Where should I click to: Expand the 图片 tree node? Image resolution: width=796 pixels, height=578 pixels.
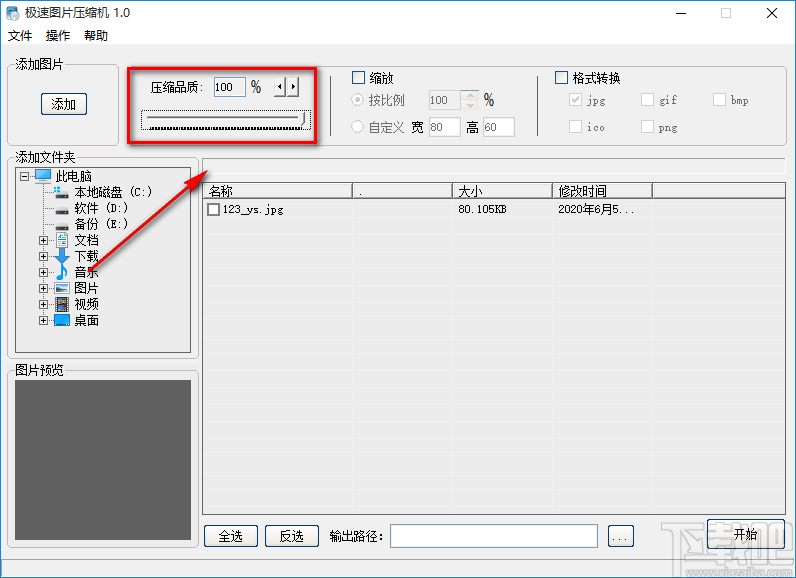[x=44, y=289]
